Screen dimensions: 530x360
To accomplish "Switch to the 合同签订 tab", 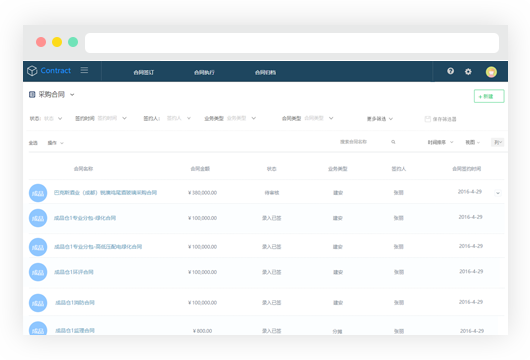I will tap(144, 72).
